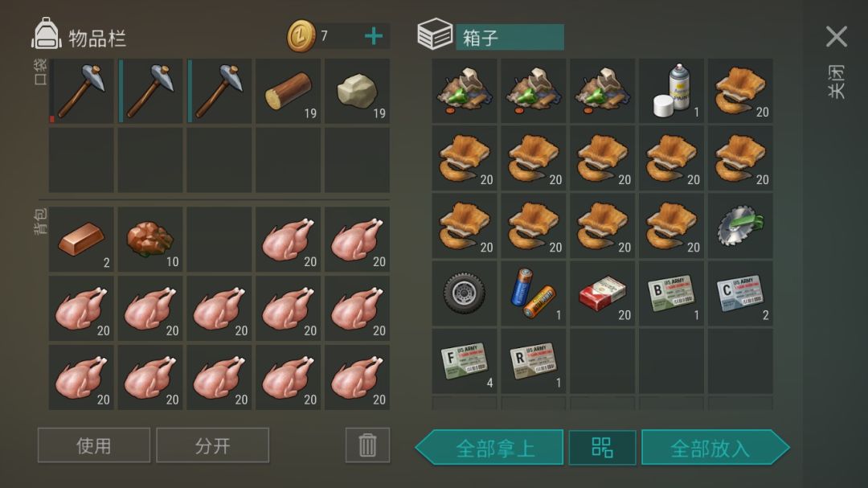Add coins with the plus icon

(x=374, y=36)
